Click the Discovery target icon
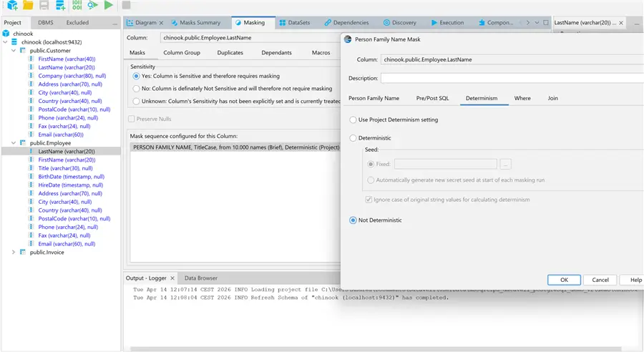 coord(386,23)
